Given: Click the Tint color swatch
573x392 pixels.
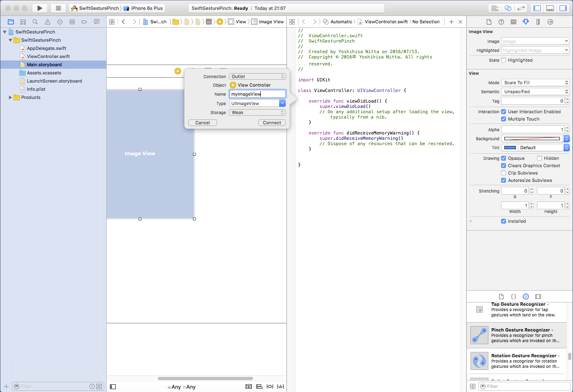Looking at the screenshot, I should coord(510,148).
